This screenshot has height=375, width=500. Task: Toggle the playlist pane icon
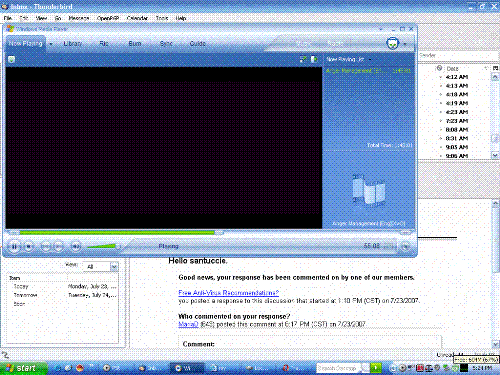(x=314, y=59)
